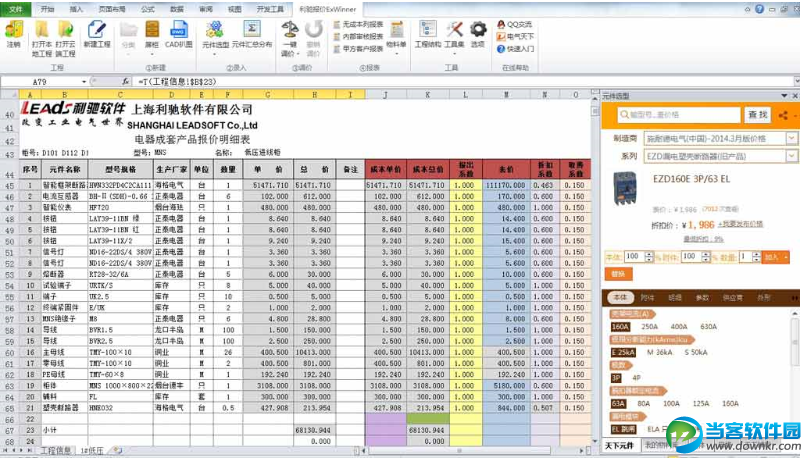Select the S 50kA breaking capacity
The height and width of the screenshot is (460, 802).
[696, 352]
